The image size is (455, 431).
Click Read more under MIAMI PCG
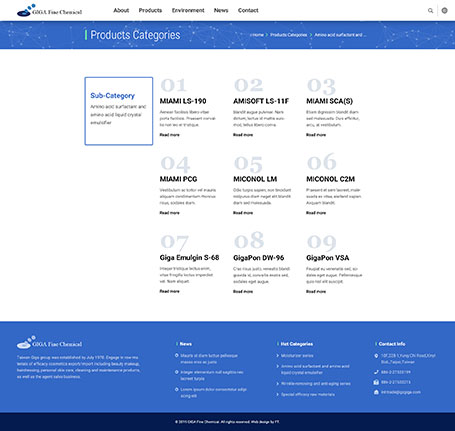pyautogui.click(x=169, y=213)
